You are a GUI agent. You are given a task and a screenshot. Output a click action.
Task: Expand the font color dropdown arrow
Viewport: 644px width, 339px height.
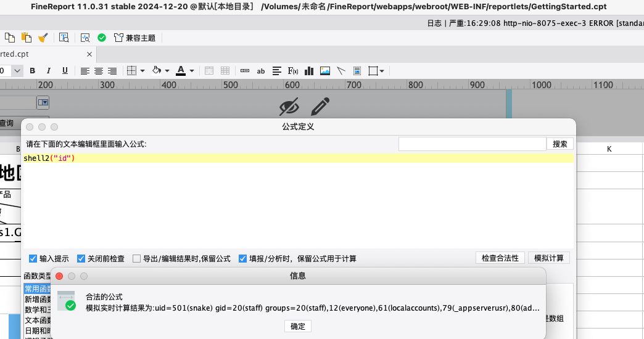[192, 71]
